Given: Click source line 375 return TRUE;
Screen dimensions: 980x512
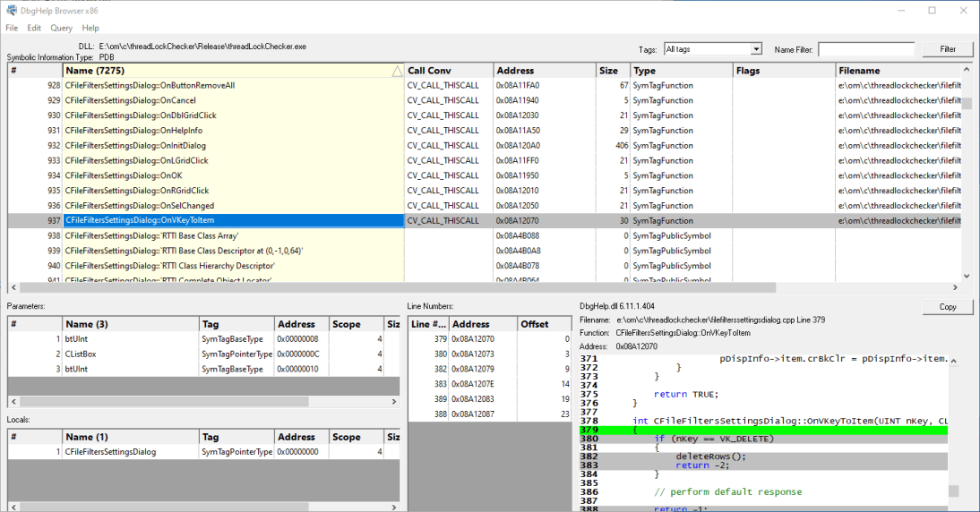Looking at the screenshot, I should 762,395.
